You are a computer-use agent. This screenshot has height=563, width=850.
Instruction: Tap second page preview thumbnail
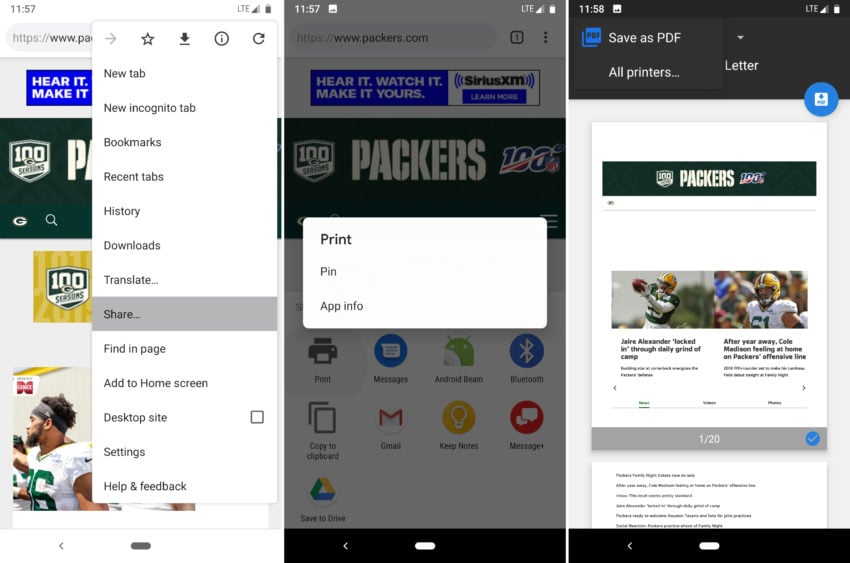(709, 495)
